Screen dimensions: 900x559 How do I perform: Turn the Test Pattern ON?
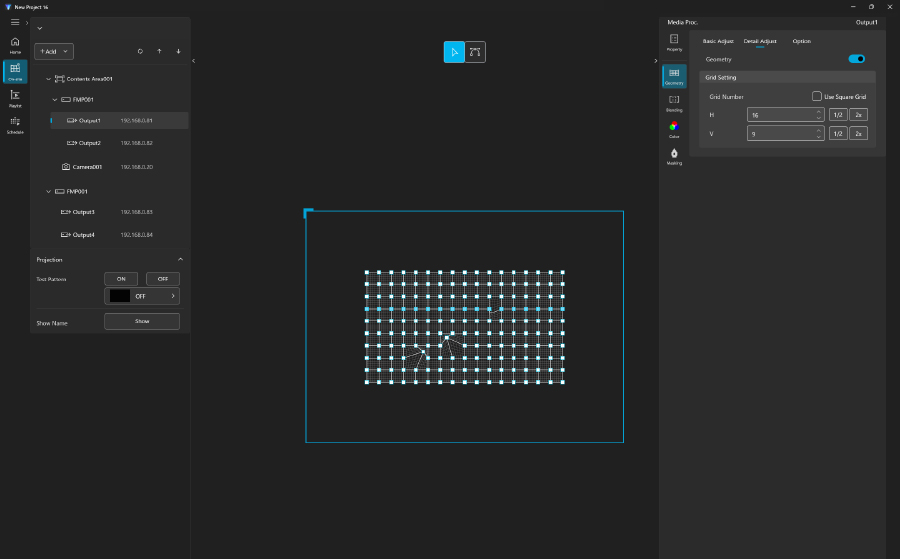coord(121,279)
